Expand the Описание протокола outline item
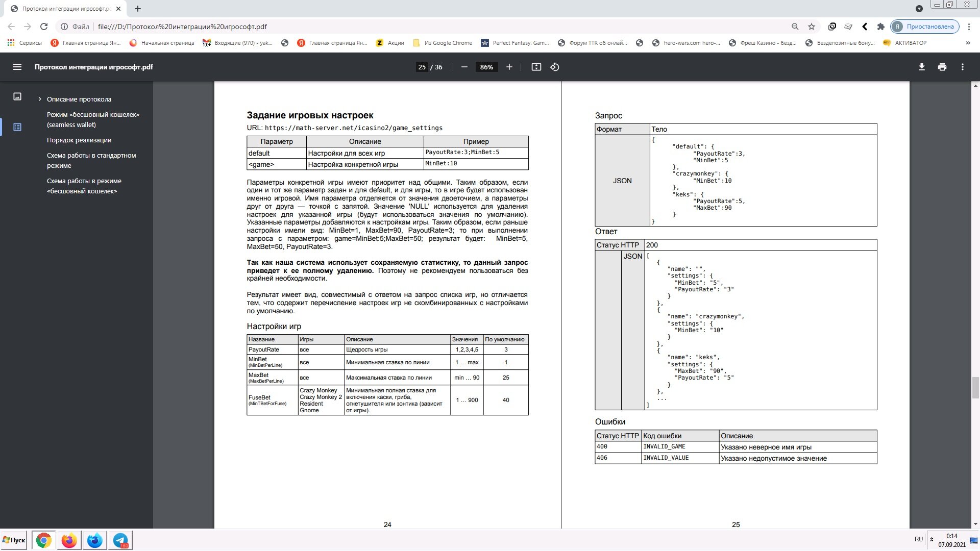This screenshot has height=551, width=980. tap(39, 99)
